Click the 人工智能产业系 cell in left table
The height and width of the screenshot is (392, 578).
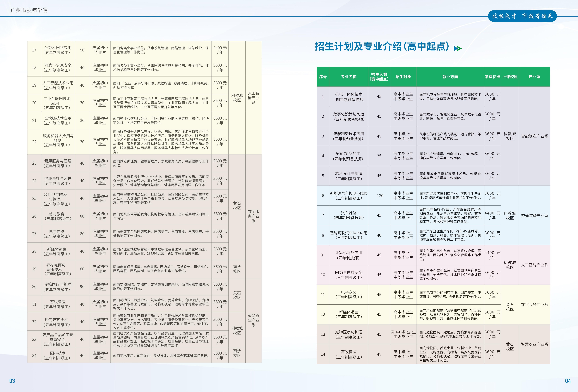[x=253, y=98]
